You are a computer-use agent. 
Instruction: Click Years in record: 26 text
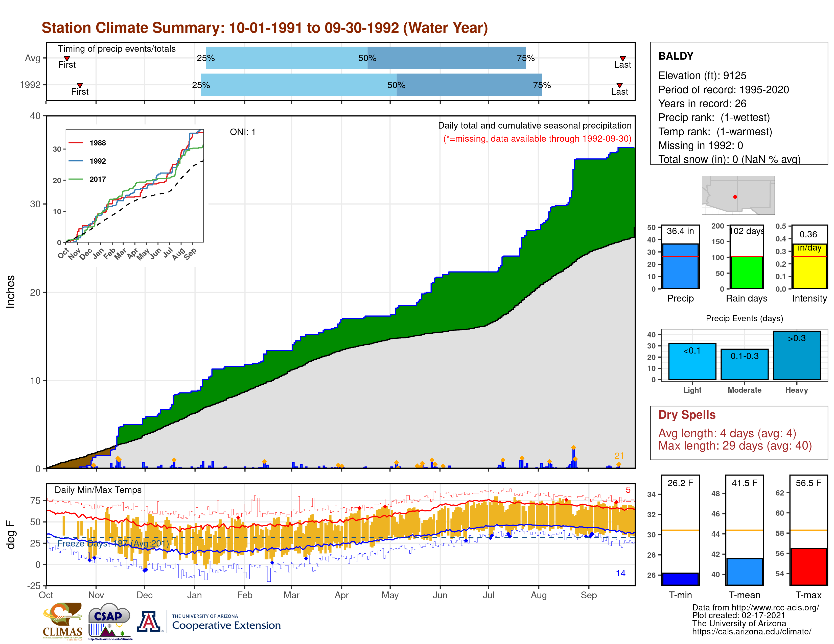pyautogui.click(x=702, y=103)
